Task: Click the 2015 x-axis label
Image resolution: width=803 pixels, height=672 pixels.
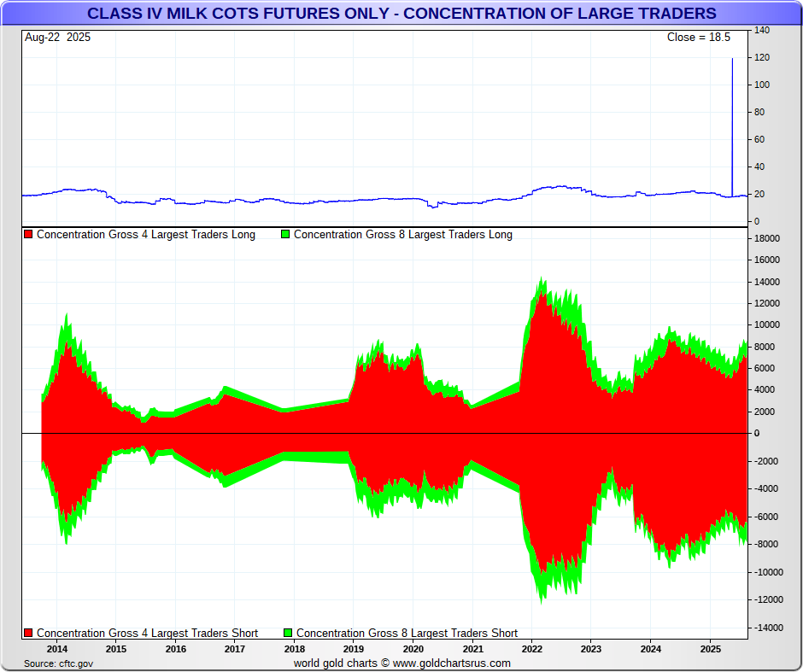Action: [x=116, y=649]
